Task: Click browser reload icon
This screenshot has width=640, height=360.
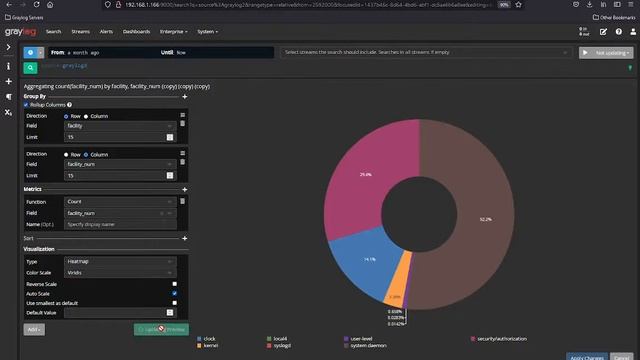Action: (36, 4)
